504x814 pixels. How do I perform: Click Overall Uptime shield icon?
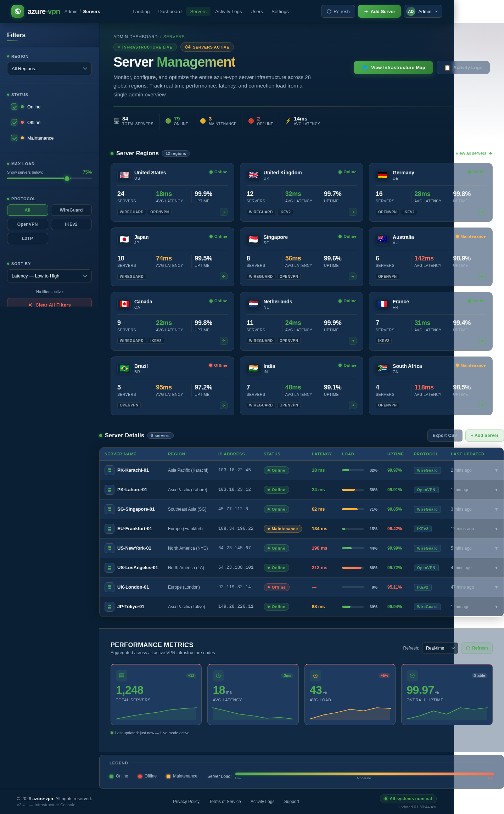[412, 676]
